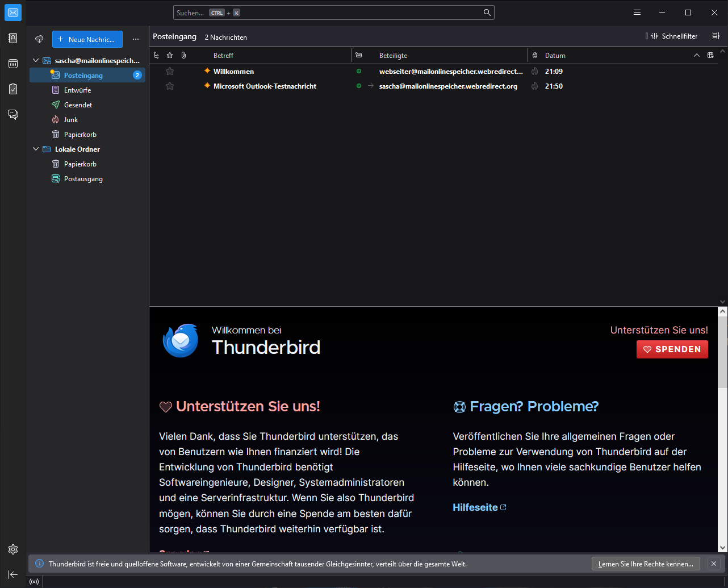Open the Thunderbird hamburger menu
The height and width of the screenshot is (588, 728).
(x=637, y=12)
